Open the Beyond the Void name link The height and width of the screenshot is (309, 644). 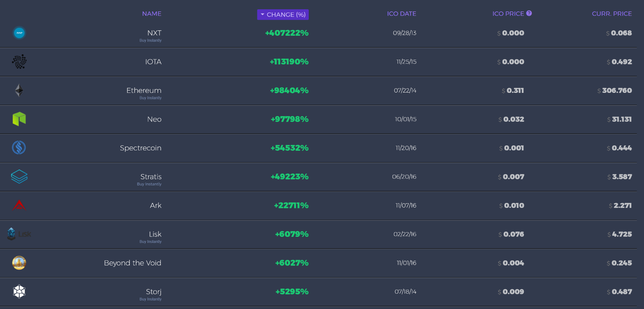133,263
